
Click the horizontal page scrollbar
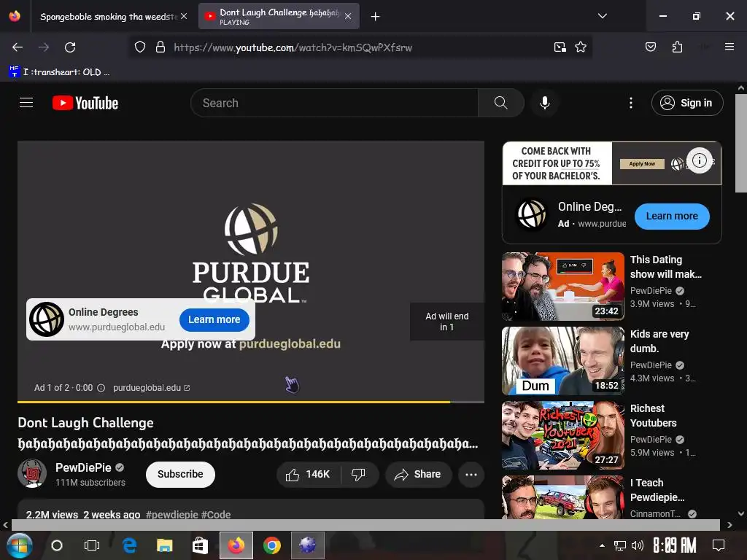click(365, 525)
